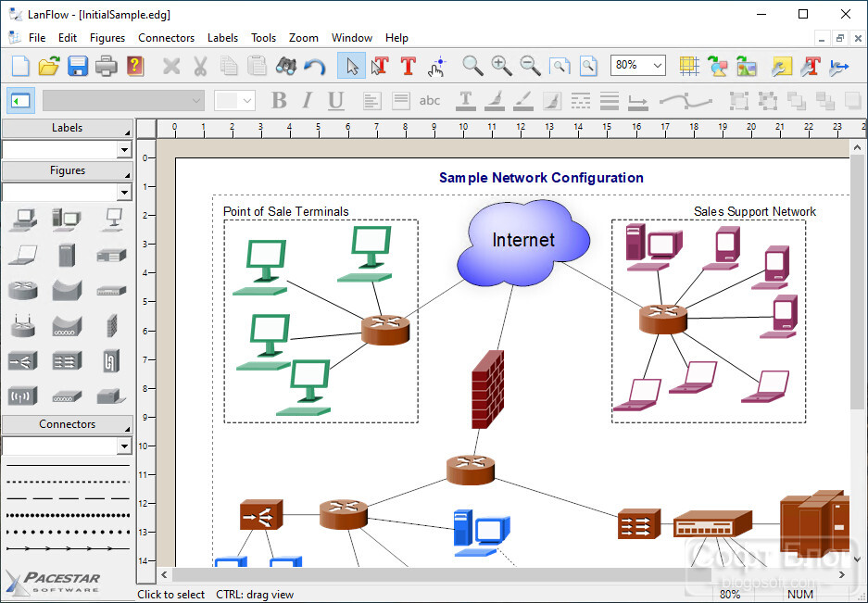This screenshot has width=868, height=603.
Task: Click the Labels panel header button
Action: [x=68, y=128]
